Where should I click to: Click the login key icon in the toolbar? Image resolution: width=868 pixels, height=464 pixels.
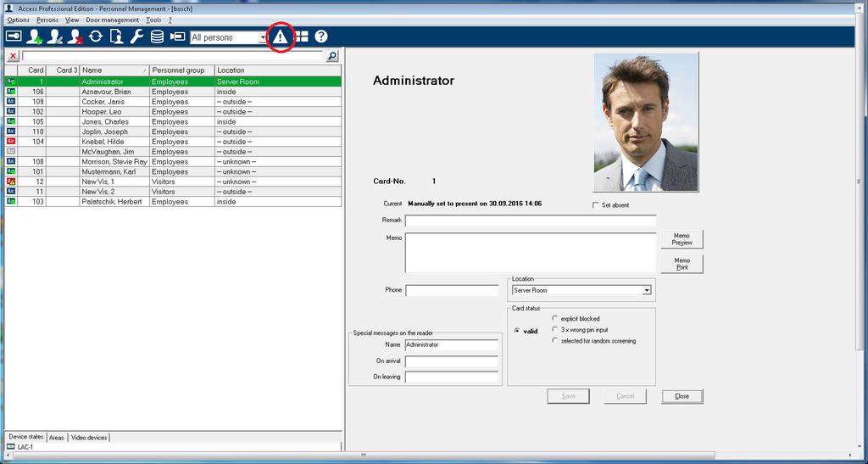[14, 36]
